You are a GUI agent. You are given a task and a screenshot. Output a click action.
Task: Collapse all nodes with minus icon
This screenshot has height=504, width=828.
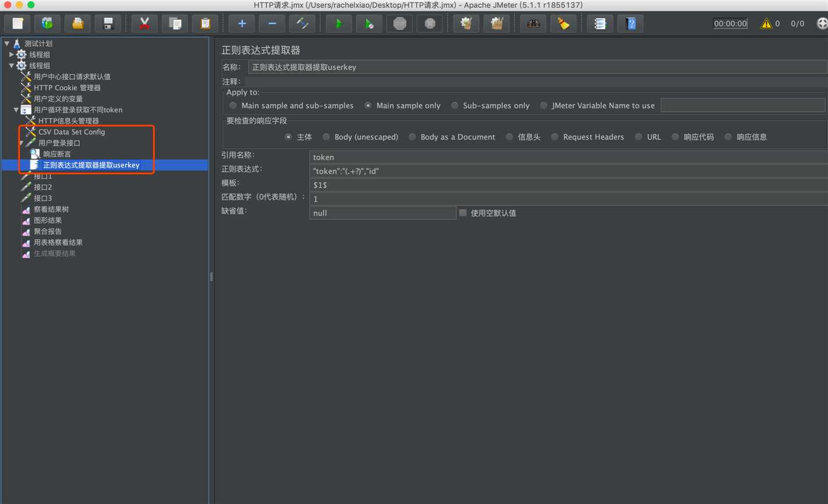(272, 23)
